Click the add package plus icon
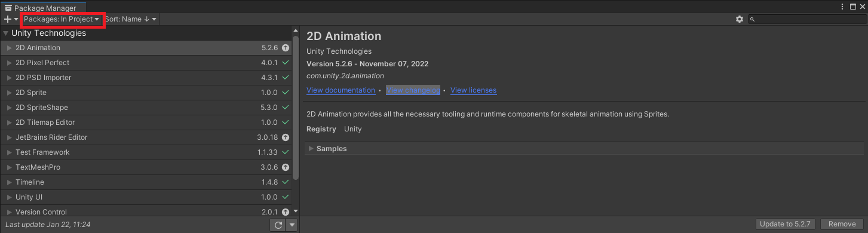 [x=8, y=19]
